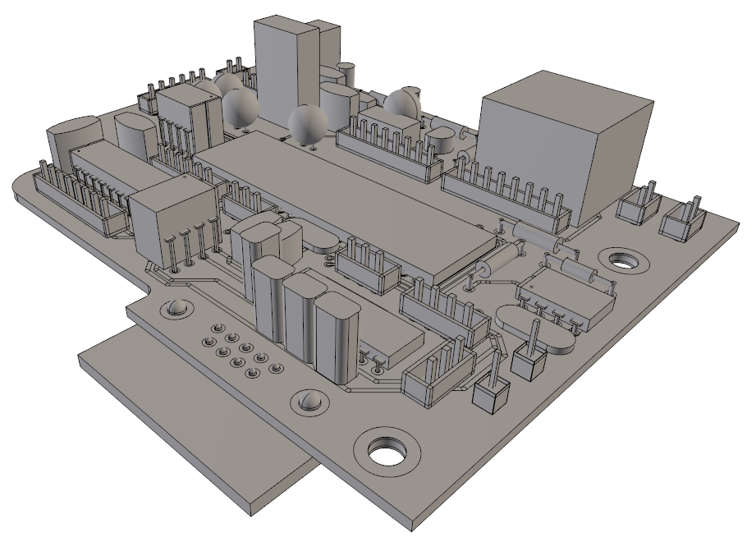Select the long flat chip in board center
The height and width of the screenshot is (542, 756).
345,201
